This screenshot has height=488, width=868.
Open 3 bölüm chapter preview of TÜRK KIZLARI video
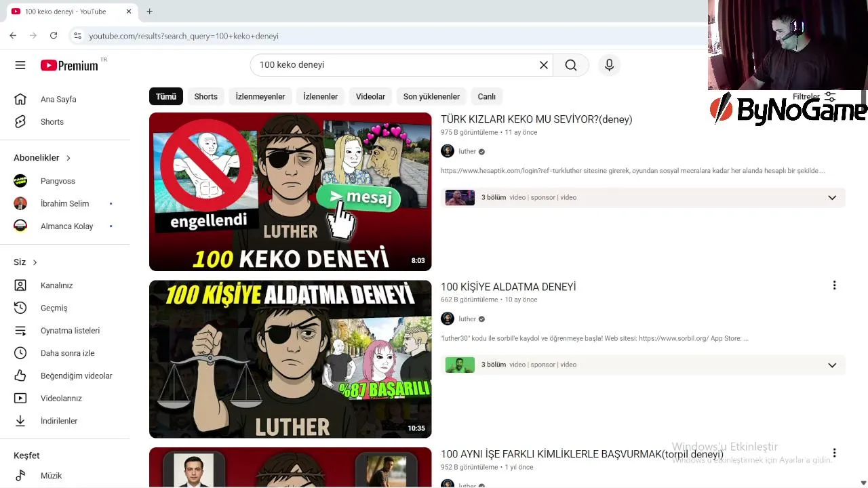pos(460,197)
